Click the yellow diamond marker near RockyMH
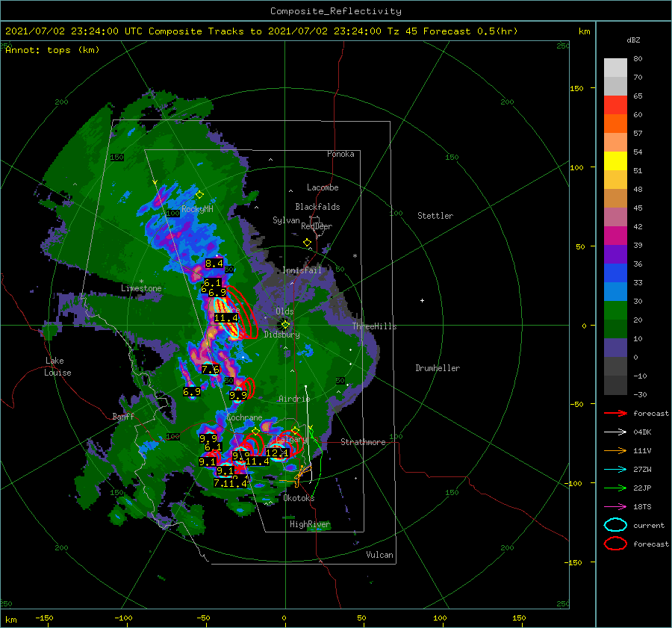672x628 pixels. [199, 195]
